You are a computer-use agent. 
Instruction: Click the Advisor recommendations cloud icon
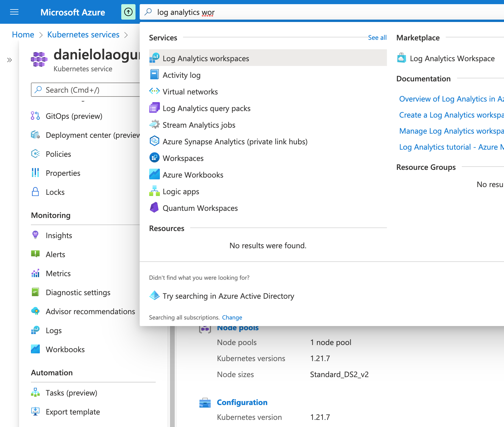(35, 311)
